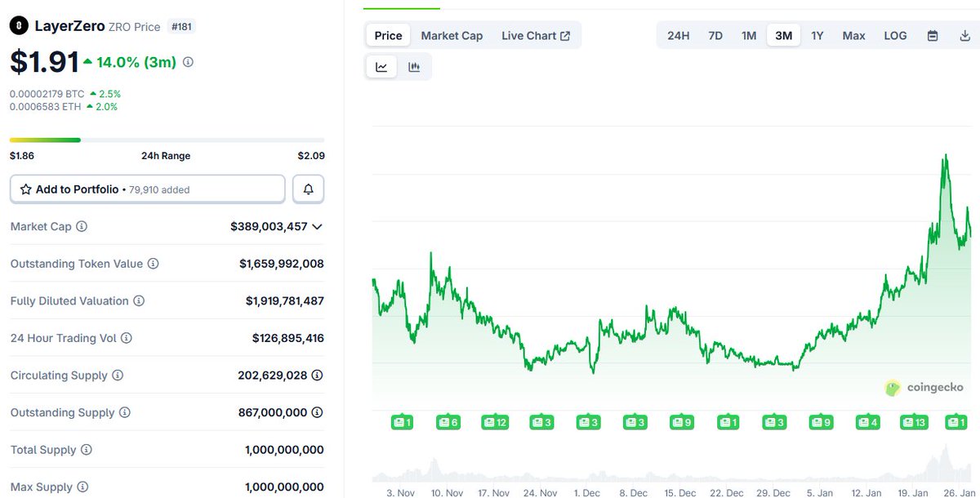
Task: Click the #181 rank badge
Action: 182,26
